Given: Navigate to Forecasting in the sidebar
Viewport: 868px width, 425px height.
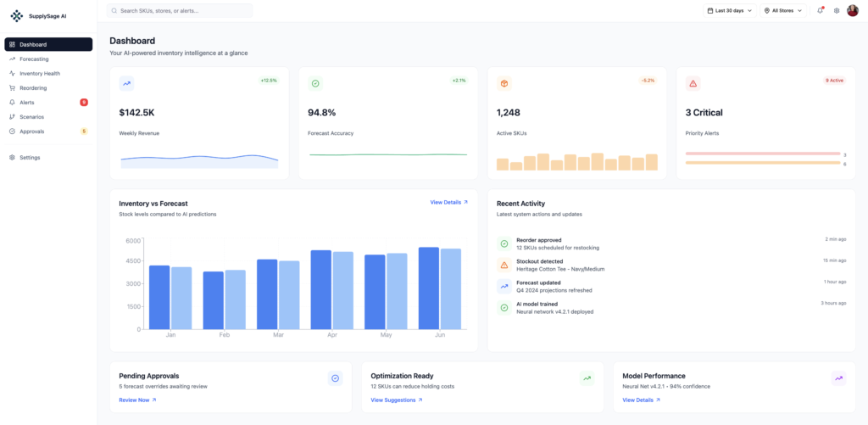Looking at the screenshot, I should point(34,59).
